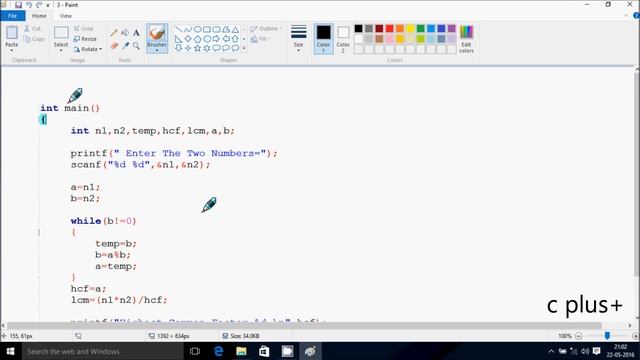Click the Brushes tool icon

[x=157, y=33]
